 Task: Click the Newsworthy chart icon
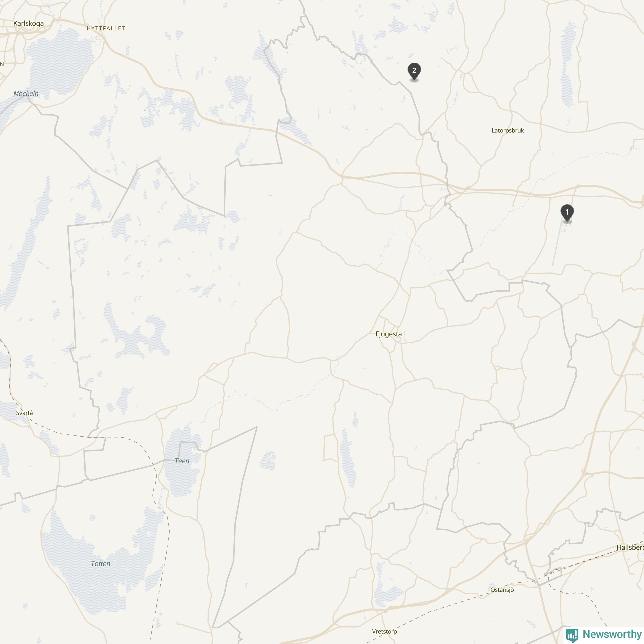[x=572, y=635]
